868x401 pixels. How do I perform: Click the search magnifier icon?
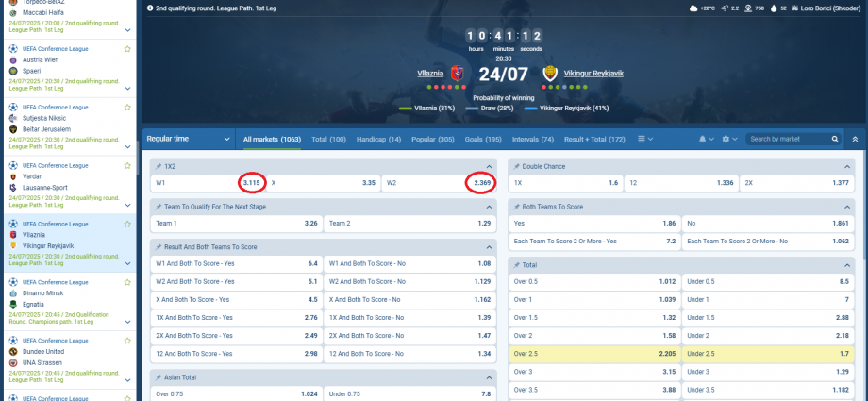coord(835,139)
